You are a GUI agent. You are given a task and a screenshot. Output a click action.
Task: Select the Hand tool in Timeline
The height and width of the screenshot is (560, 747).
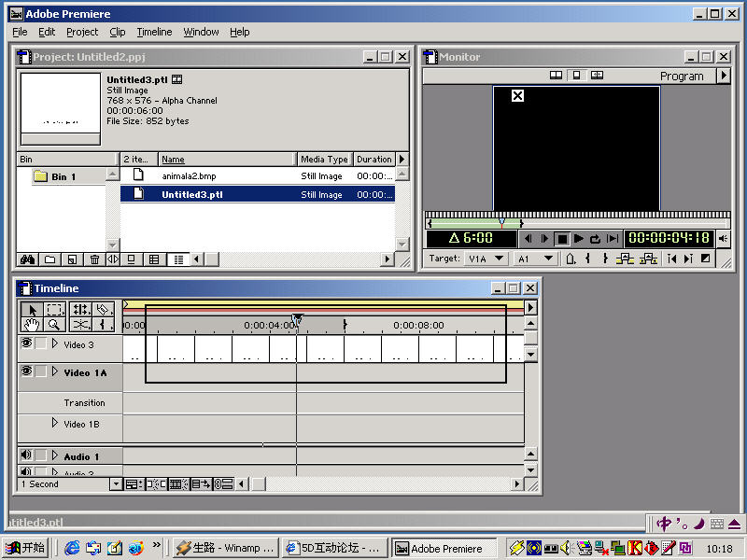[x=32, y=325]
